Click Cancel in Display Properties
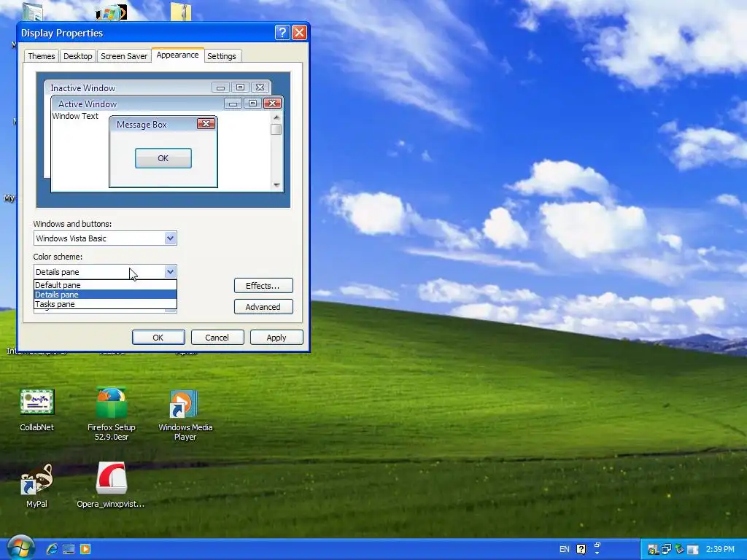The image size is (747, 560). [217, 337]
